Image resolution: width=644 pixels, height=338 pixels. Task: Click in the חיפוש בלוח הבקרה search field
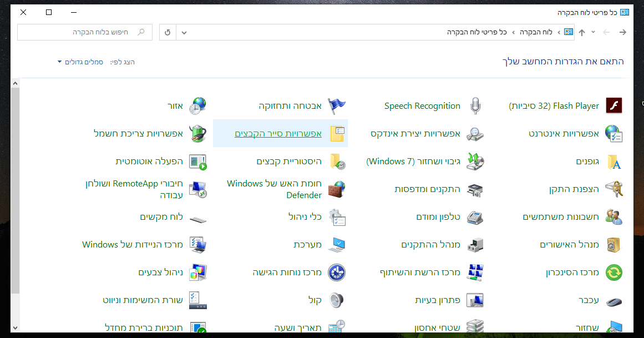pos(85,32)
